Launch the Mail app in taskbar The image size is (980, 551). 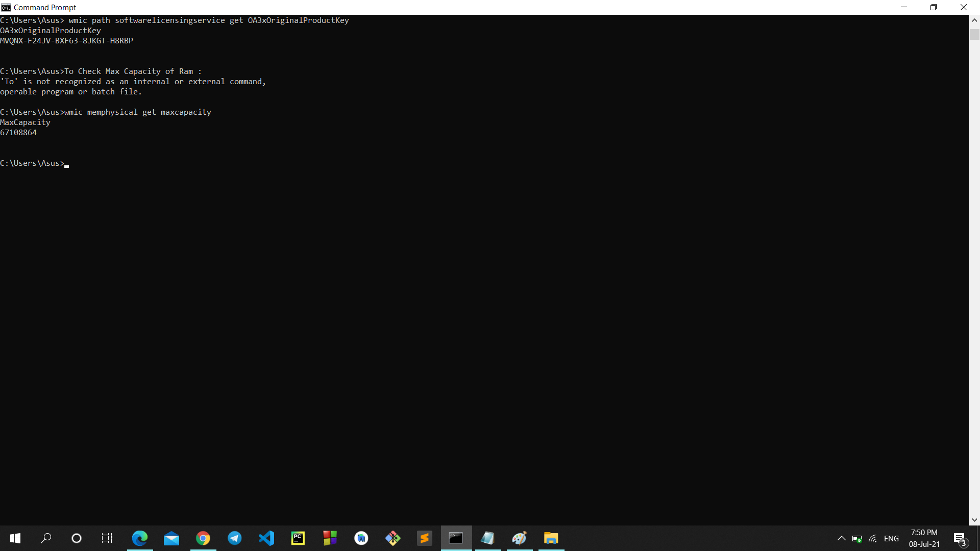point(171,538)
